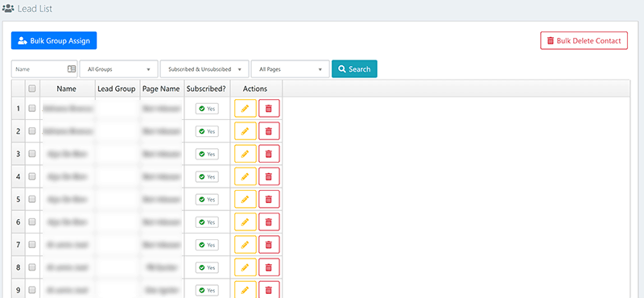Toggle the select-all header checkbox
Screen dimensions: 644x298
32,88
